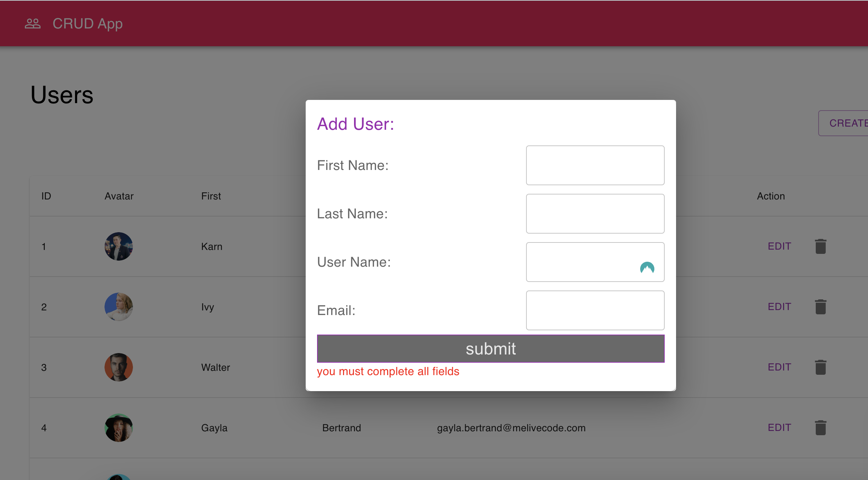Focus the Last Name input field

(x=595, y=214)
